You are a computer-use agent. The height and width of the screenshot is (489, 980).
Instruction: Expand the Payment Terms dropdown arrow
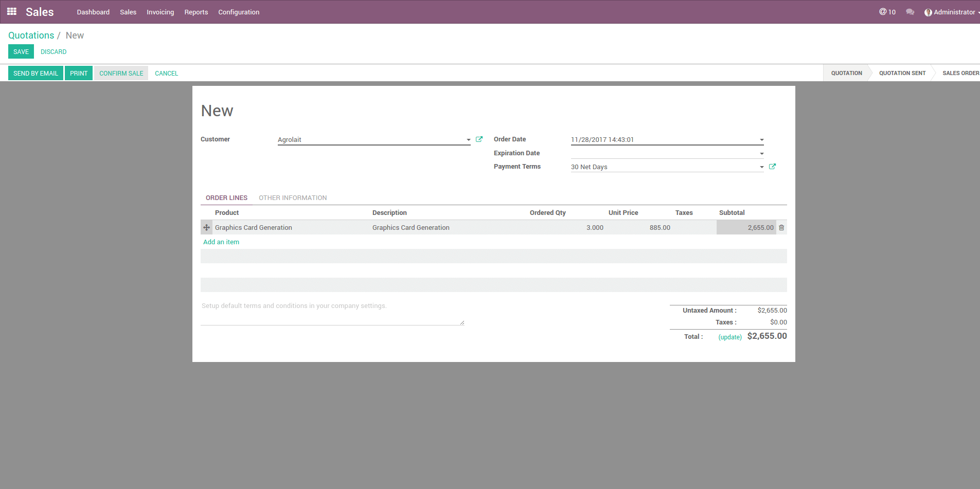coord(761,167)
